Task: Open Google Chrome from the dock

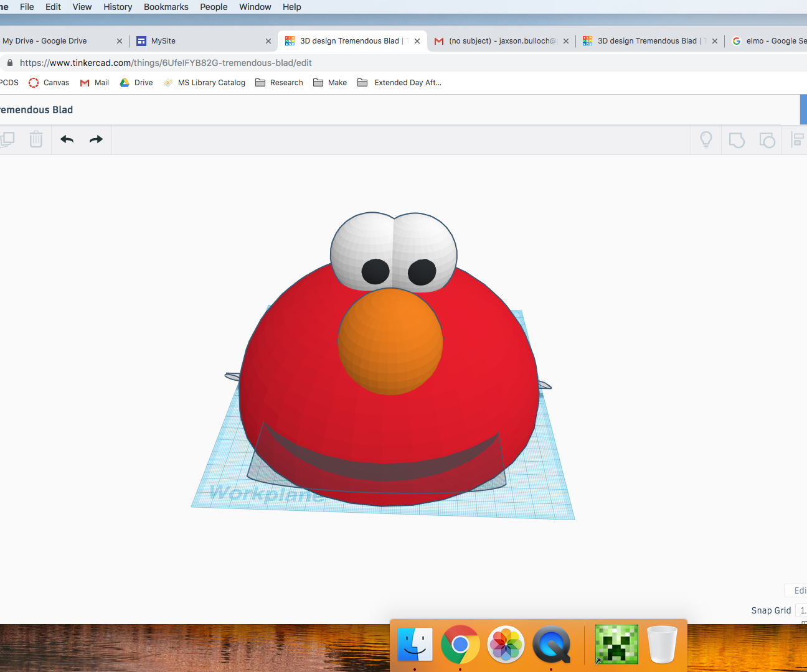Action: point(460,645)
